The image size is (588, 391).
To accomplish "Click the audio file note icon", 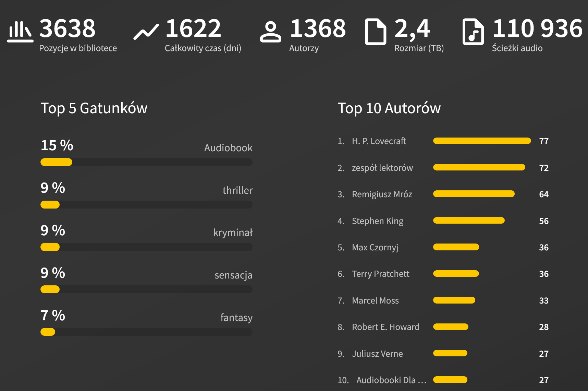I will point(473,32).
